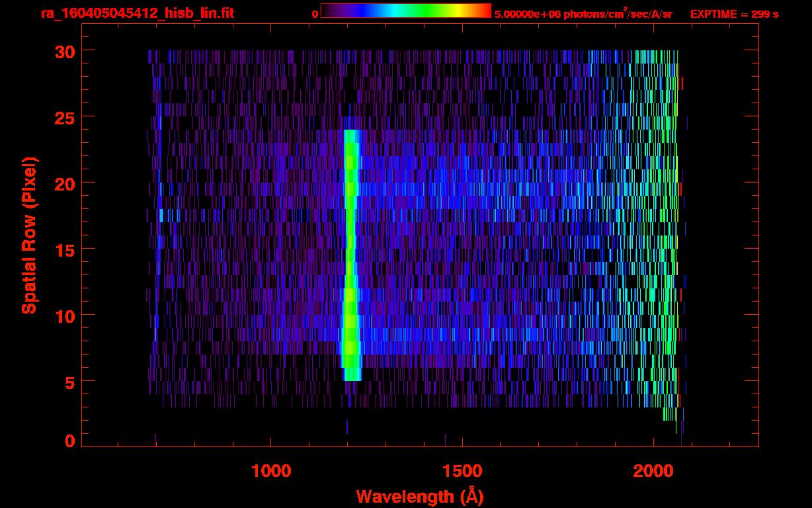Click the 2000 wavelength tick label
Screen dimensions: 812x508
coord(653,471)
